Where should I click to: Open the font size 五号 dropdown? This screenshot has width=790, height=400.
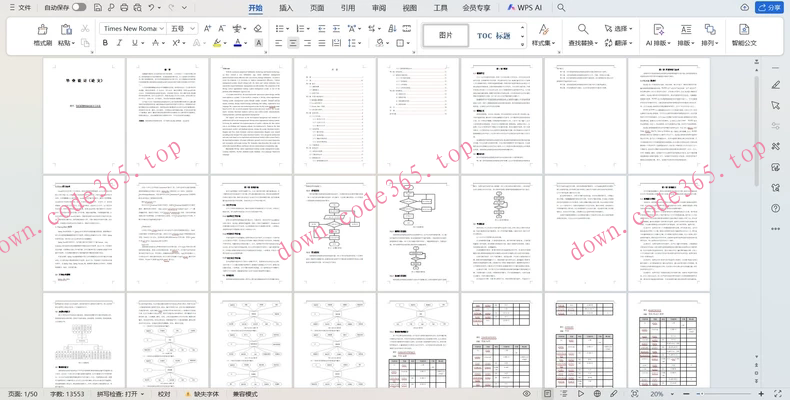click(x=192, y=29)
